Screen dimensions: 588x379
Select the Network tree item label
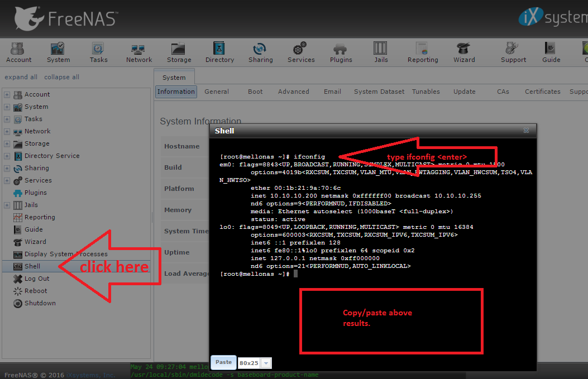tap(37, 131)
